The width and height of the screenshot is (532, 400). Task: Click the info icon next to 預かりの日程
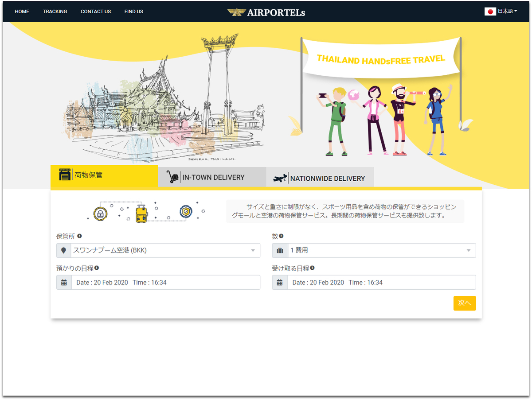coord(96,268)
